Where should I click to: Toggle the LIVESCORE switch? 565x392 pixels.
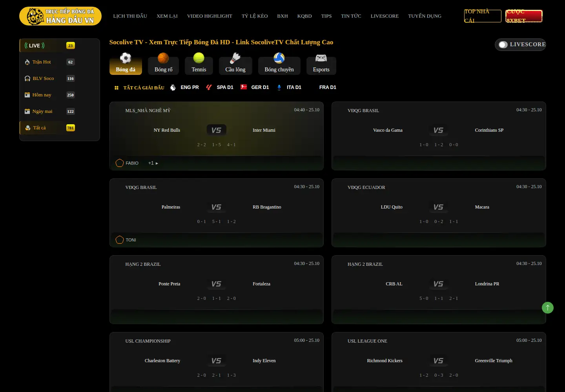tap(503, 45)
